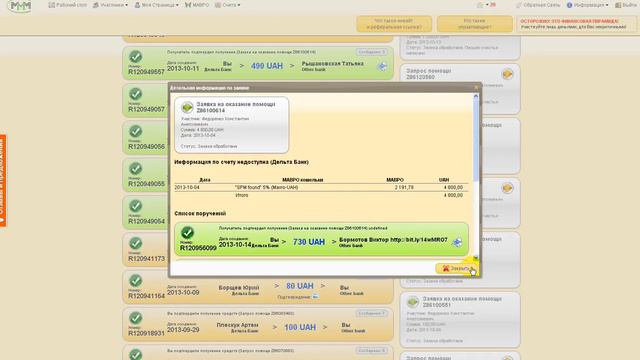Open the yellow referral link help button
This screenshot has height=360, width=640.
click(x=394, y=24)
